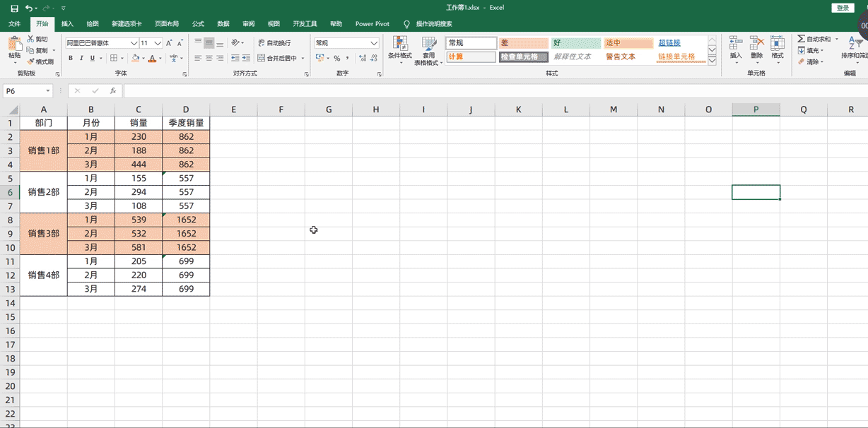Toggle Wrap Text (自动换行)
The width and height of the screenshot is (868, 428).
(x=274, y=43)
